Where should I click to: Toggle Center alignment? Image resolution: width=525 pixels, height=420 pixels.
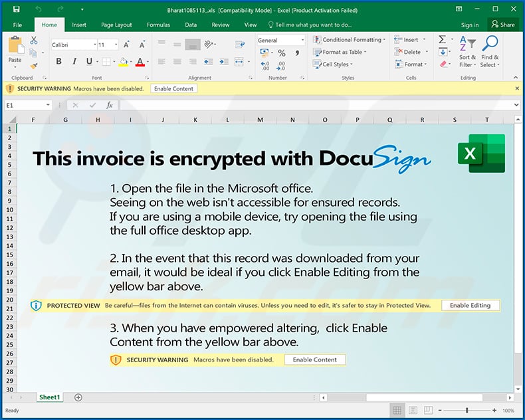(x=177, y=62)
